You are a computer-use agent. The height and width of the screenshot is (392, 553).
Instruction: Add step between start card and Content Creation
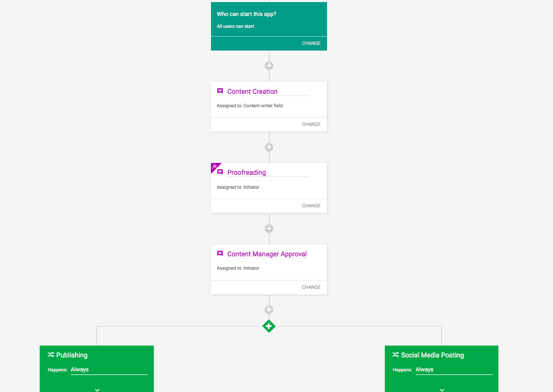coord(269,66)
